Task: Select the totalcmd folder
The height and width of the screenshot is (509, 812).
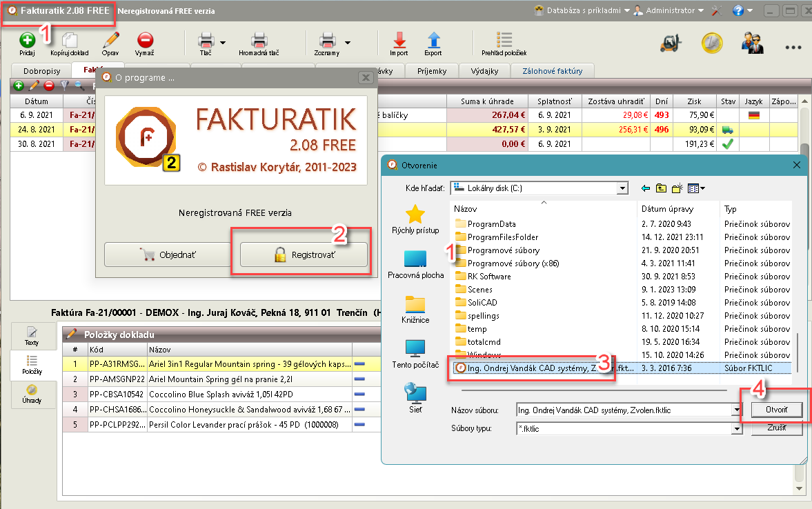Action: tap(484, 342)
